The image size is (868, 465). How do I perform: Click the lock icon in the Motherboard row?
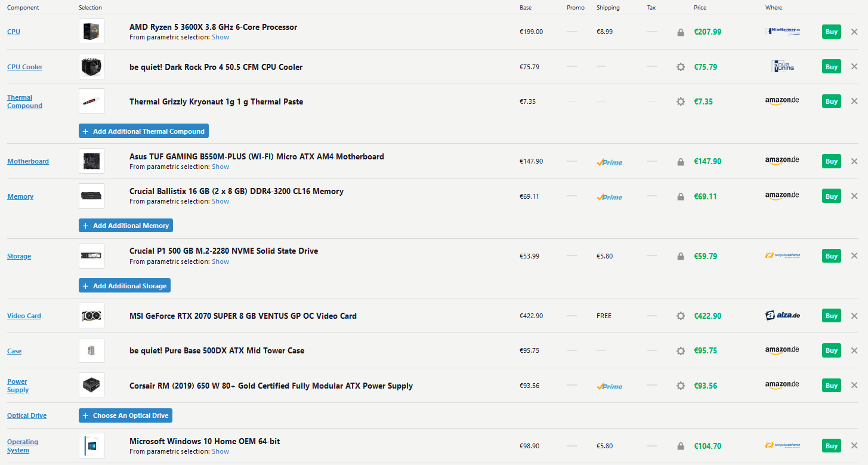click(681, 162)
